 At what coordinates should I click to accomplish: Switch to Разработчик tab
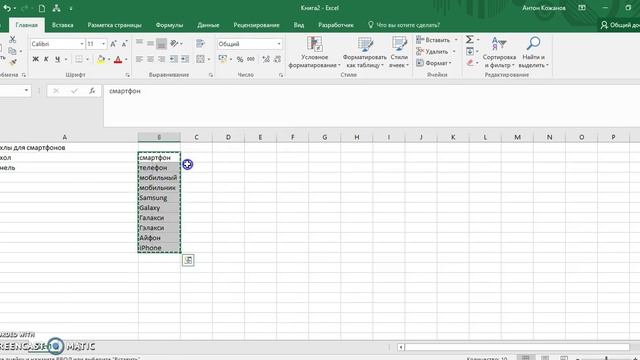click(x=336, y=25)
